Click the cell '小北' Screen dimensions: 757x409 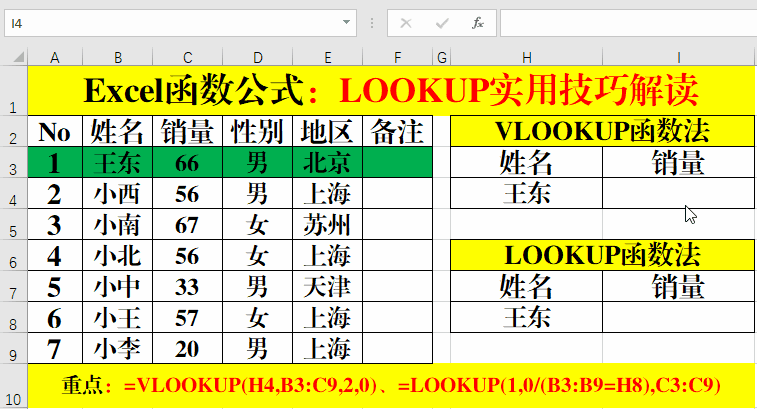[118, 255]
